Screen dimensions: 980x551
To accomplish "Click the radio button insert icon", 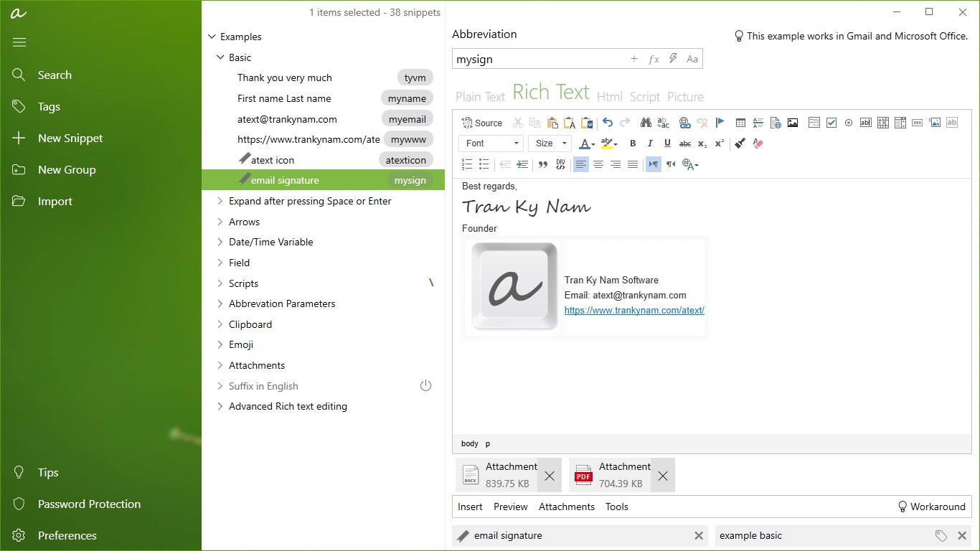I will click(x=848, y=123).
